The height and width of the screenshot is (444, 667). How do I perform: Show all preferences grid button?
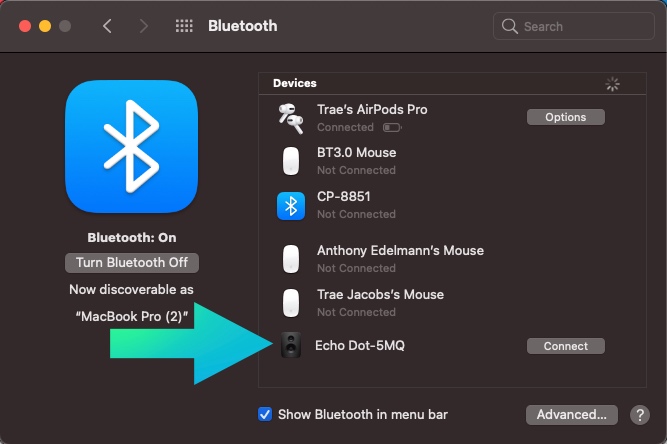point(184,26)
